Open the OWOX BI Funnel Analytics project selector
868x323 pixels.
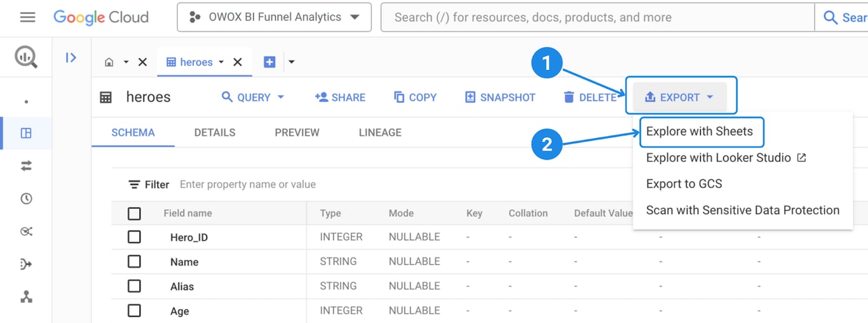click(x=275, y=17)
